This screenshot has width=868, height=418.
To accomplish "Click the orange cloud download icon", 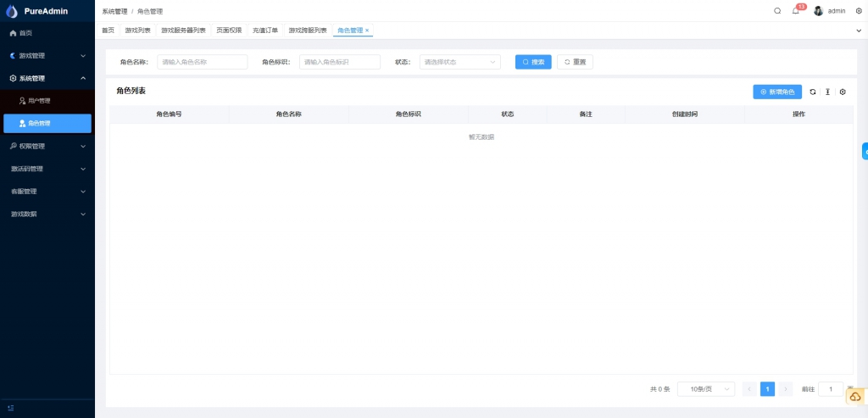I will (x=856, y=397).
